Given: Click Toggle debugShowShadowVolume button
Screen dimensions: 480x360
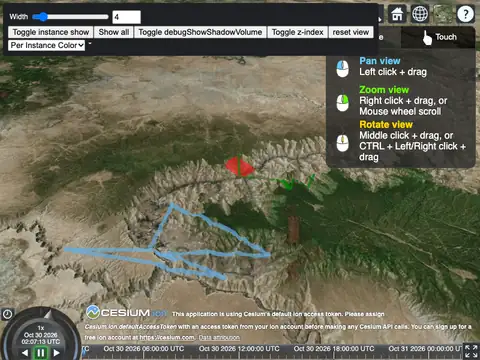Looking at the screenshot, I should point(200,32).
